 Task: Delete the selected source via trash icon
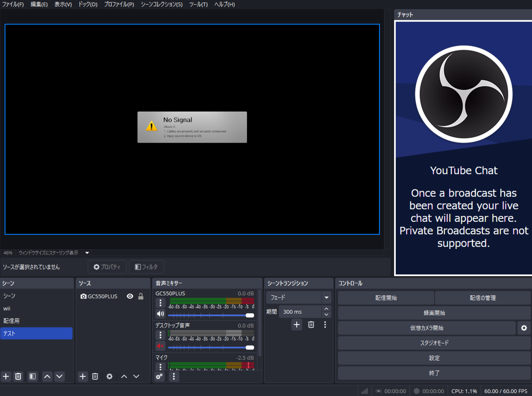click(x=95, y=376)
